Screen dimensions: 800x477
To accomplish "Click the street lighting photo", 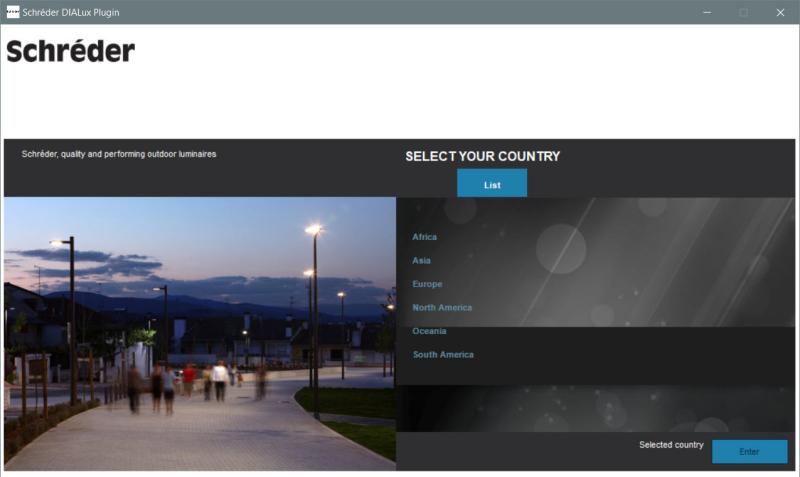I will 200,334.
